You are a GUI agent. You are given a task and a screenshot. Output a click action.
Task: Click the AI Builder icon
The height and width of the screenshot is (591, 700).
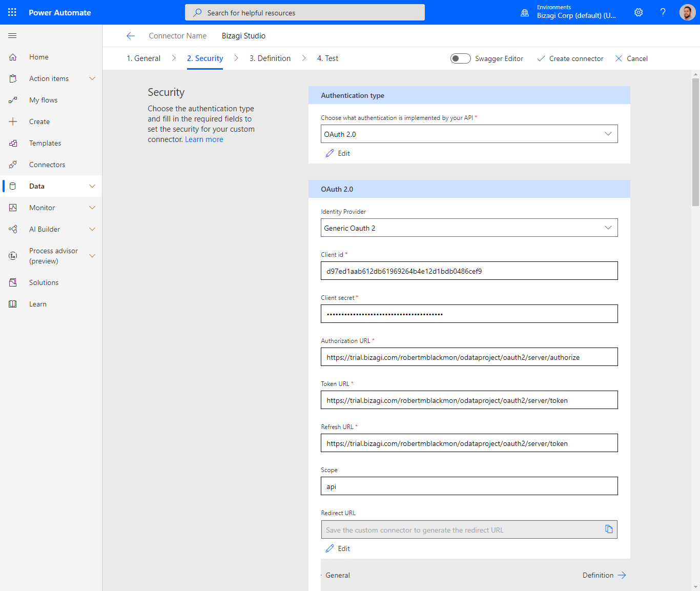point(13,229)
